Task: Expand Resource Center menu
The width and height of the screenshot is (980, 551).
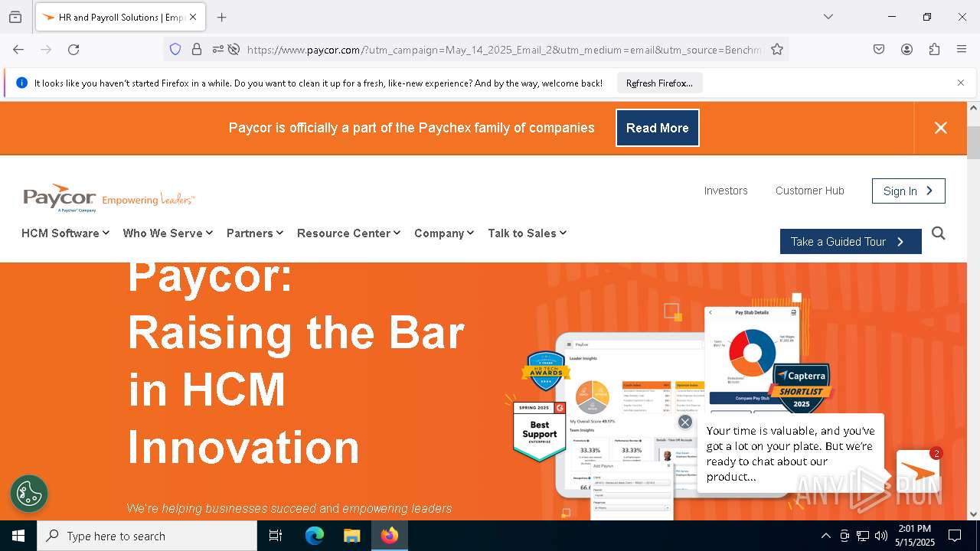Action: point(348,233)
